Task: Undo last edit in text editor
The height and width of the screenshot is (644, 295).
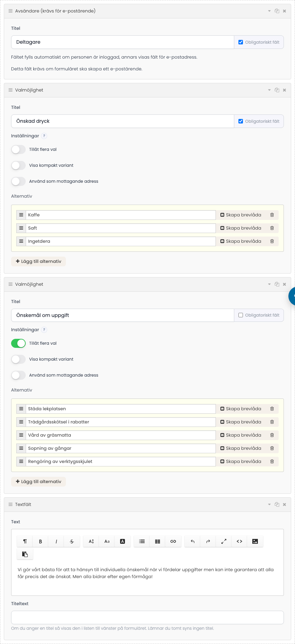Action: click(x=193, y=541)
